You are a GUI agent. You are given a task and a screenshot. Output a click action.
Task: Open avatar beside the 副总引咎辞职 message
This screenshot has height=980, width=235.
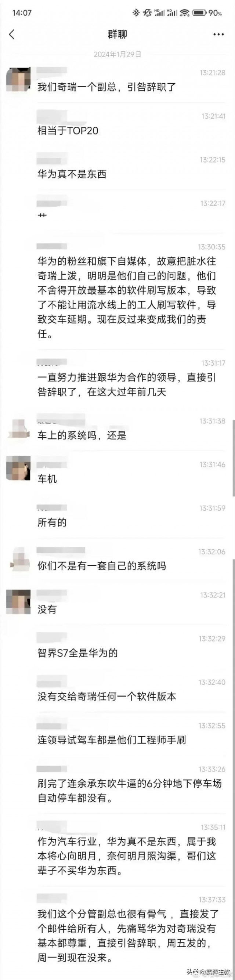[x=19, y=79]
